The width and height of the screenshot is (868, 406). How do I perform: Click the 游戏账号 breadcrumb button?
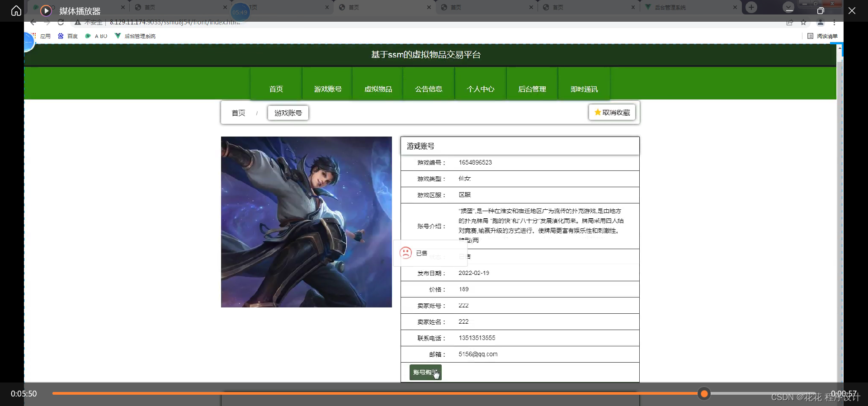(x=288, y=113)
